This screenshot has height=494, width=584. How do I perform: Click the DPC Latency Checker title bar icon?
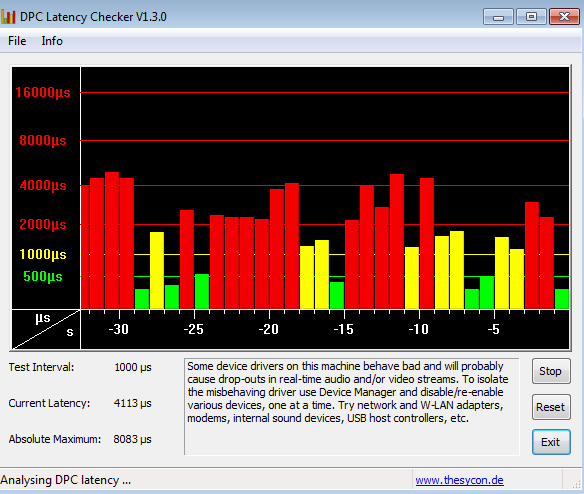pyautogui.click(x=8, y=17)
